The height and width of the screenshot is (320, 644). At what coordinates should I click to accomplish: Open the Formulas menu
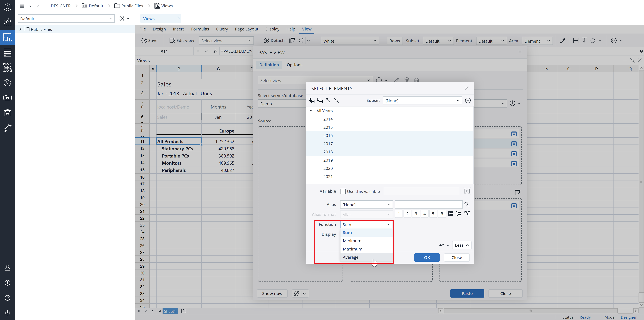(x=200, y=29)
